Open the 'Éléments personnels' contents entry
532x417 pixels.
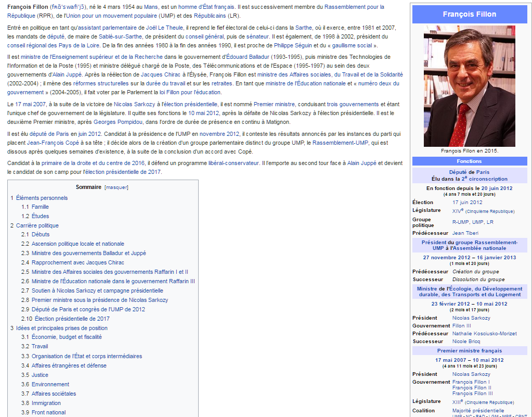pyautogui.click(x=42, y=198)
